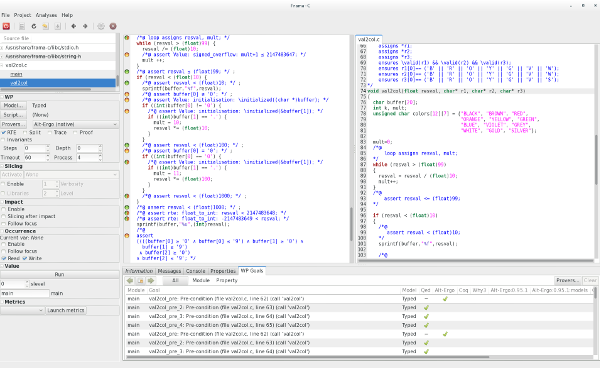The height and width of the screenshot is (368, 600).
Task: Click the Load session icon in toolbar
Action: 46,26
